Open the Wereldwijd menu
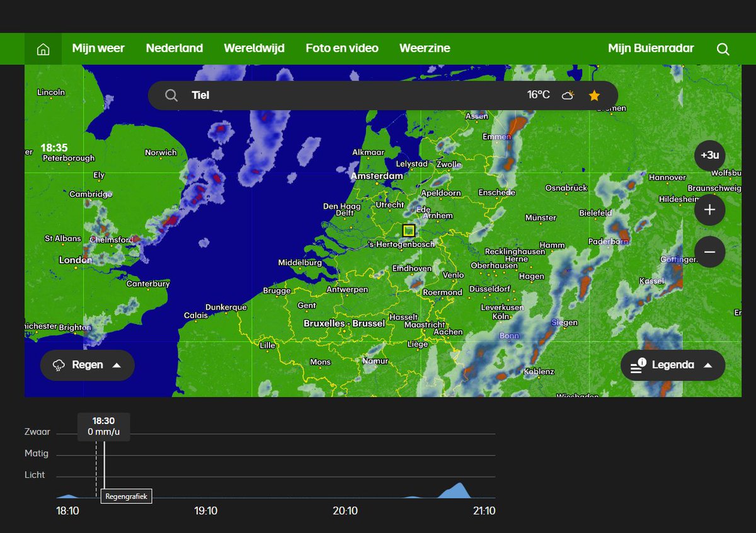This screenshot has height=533, width=756. 254,49
